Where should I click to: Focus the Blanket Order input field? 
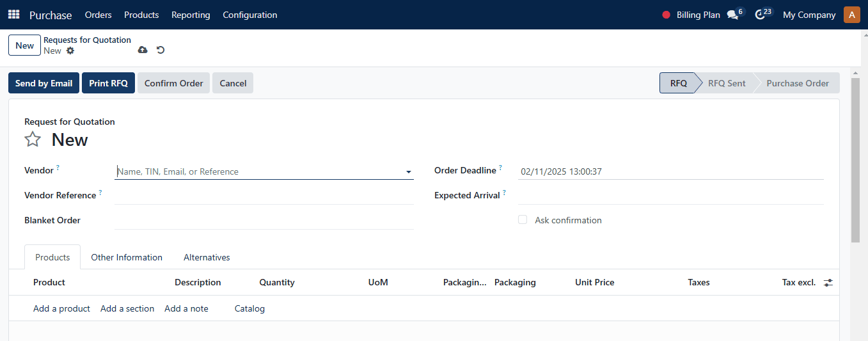click(264, 220)
